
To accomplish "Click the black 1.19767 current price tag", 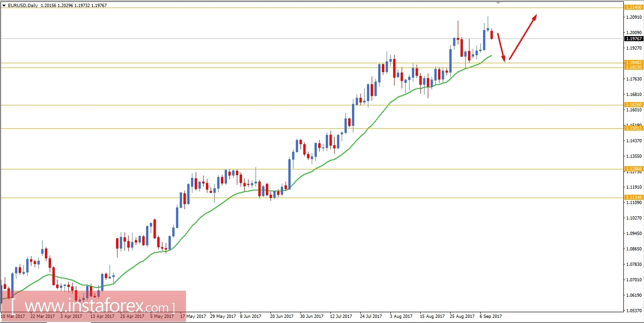I will pos(635,39).
